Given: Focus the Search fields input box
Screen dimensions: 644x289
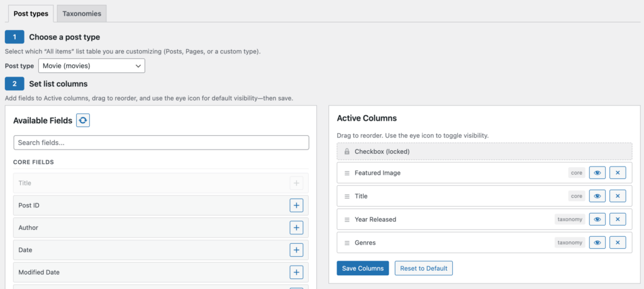Looking at the screenshot, I should click(162, 143).
